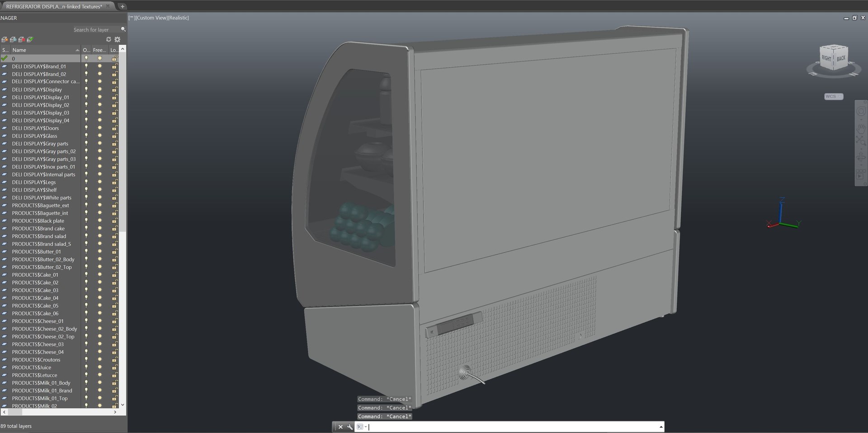
Task: Select the Orbit tool in navigation bar
Action: [x=861, y=158]
